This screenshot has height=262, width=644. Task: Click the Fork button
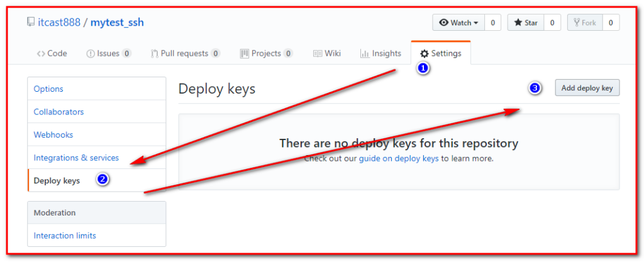point(585,23)
